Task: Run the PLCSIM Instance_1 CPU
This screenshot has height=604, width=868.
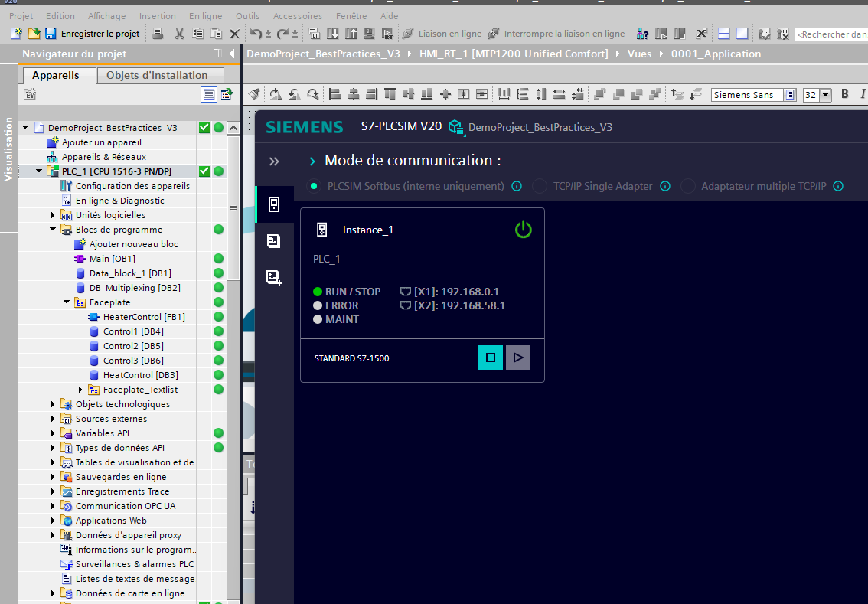Action: coord(518,358)
